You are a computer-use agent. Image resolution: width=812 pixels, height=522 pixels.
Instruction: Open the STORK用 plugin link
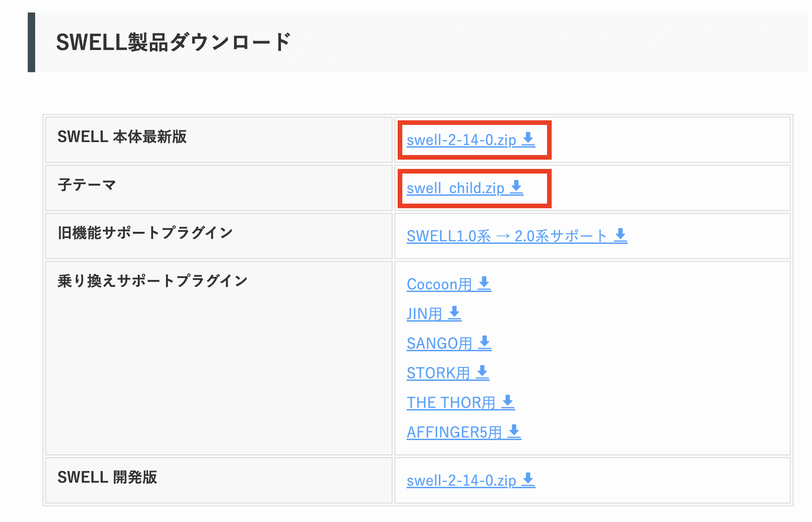438,373
